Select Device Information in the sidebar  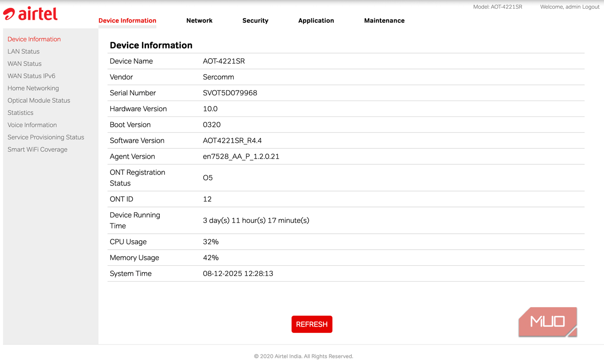click(34, 39)
